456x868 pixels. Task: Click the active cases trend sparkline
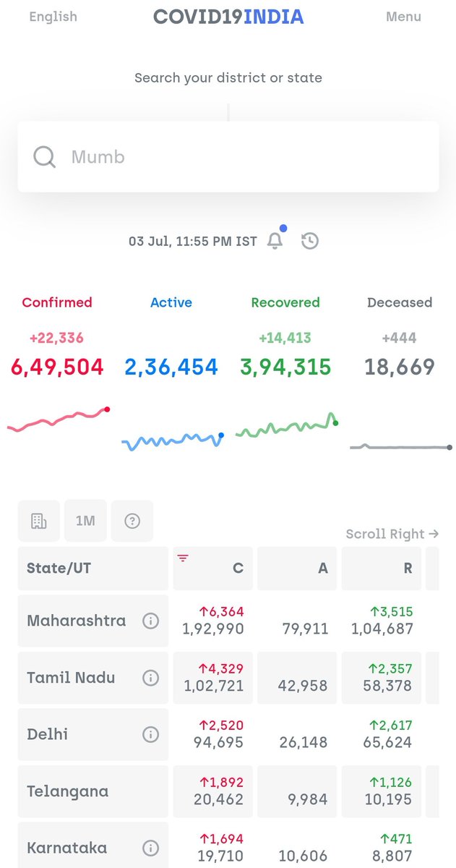(x=172, y=441)
